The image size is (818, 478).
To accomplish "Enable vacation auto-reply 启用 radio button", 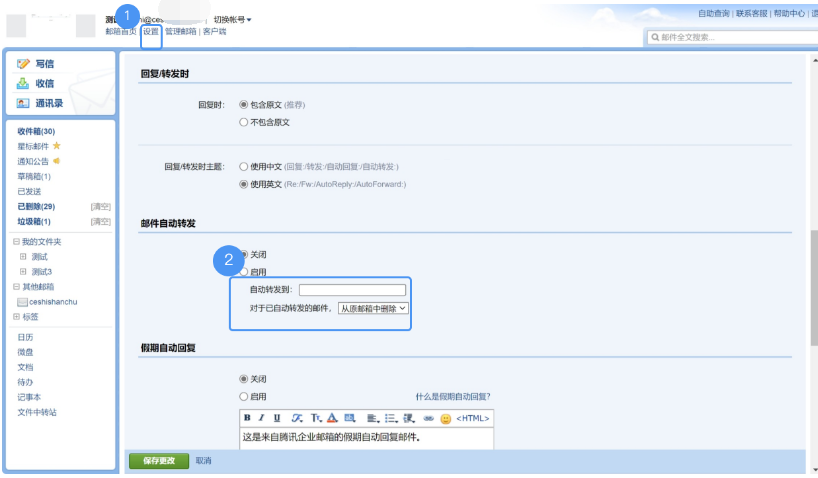I will [x=243, y=396].
